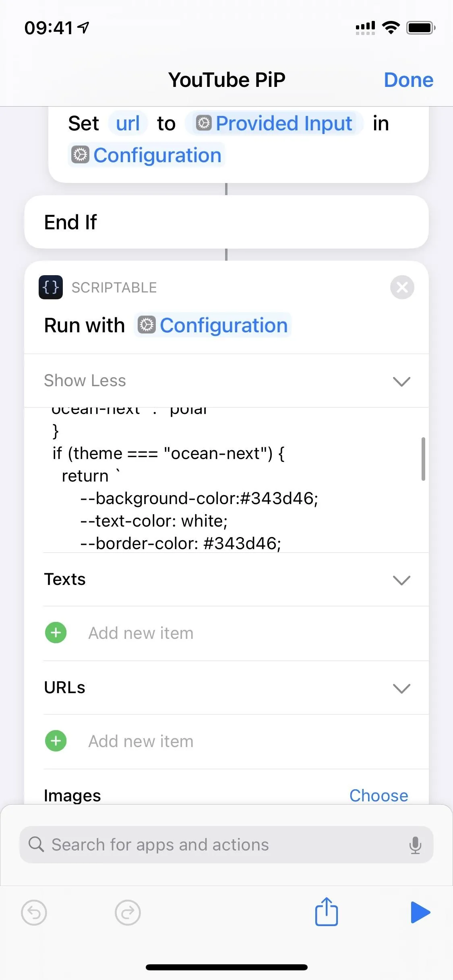This screenshot has width=453, height=980.
Task: Tap the undo arrow icon
Action: click(34, 912)
